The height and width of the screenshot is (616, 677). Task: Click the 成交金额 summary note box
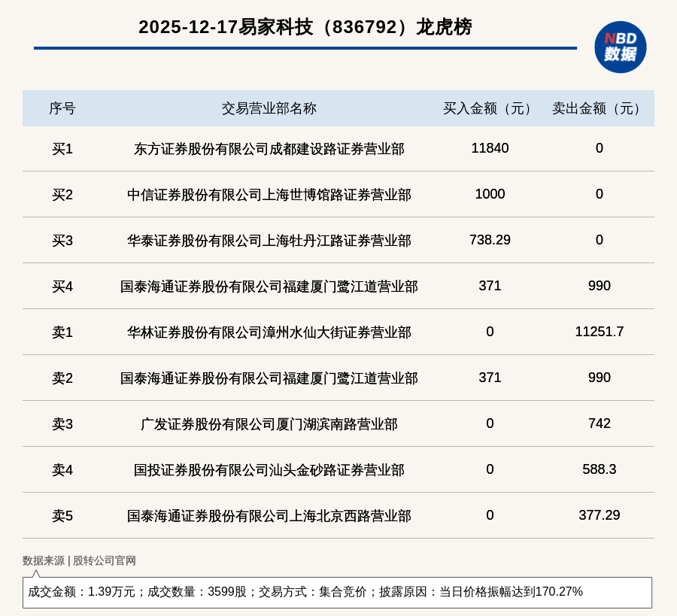click(x=337, y=592)
